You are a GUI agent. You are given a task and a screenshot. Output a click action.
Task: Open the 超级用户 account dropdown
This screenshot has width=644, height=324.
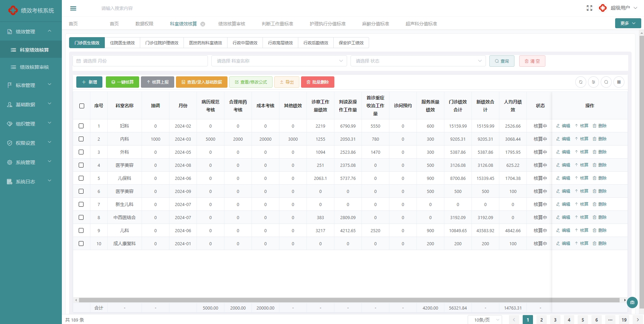(624, 8)
